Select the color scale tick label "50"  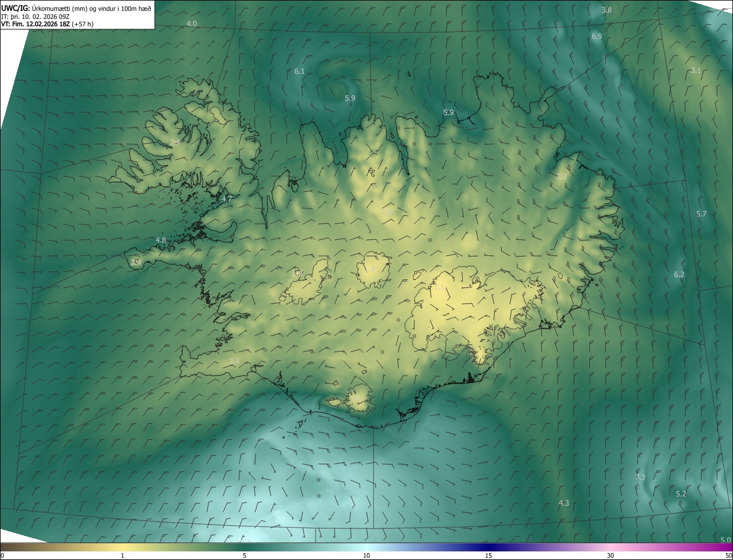tap(728, 555)
